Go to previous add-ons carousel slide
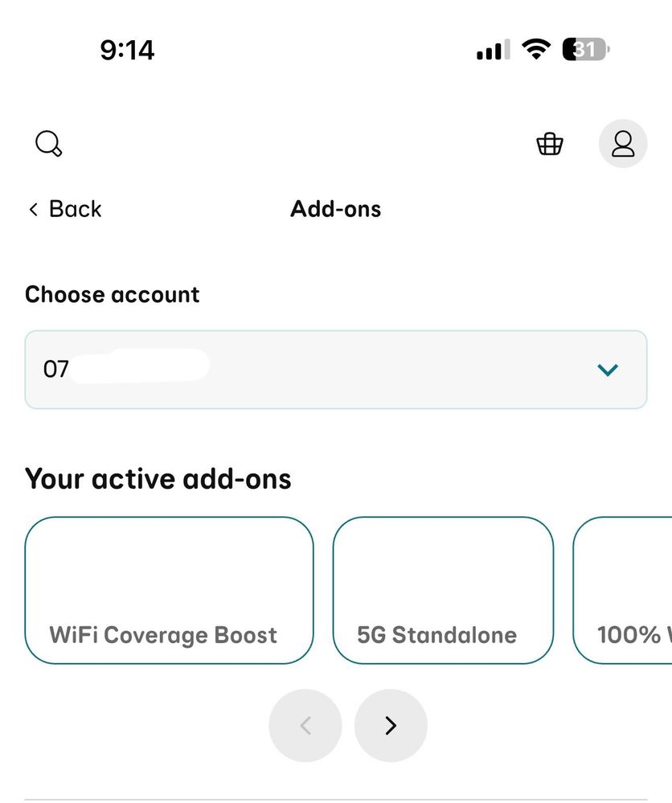The width and height of the screenshot is (672, 803). [305, 725]
